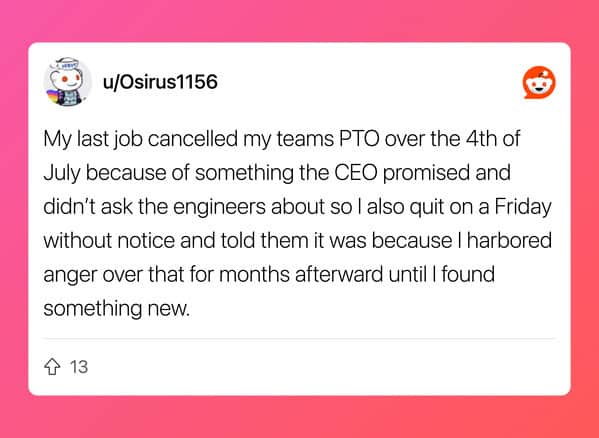Click the word "CEO" in the comment
This screenshot has width=599, height=438.
[x=356, y=173]
